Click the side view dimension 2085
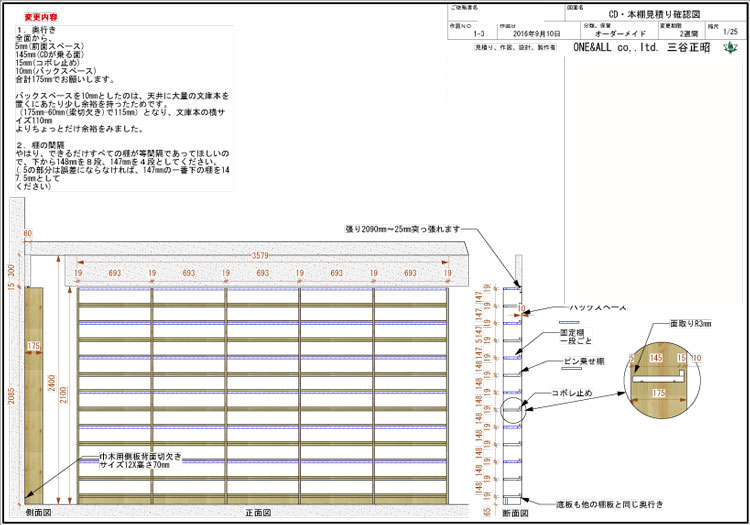The height and width of the screenshot is (525, 750). (x=11, y=396)
